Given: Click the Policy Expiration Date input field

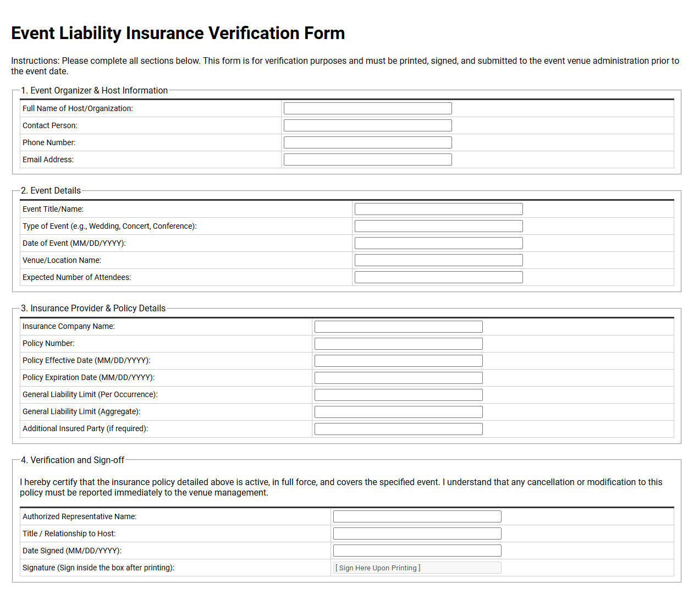Looking at the screenshot, I should pos(399,378).
